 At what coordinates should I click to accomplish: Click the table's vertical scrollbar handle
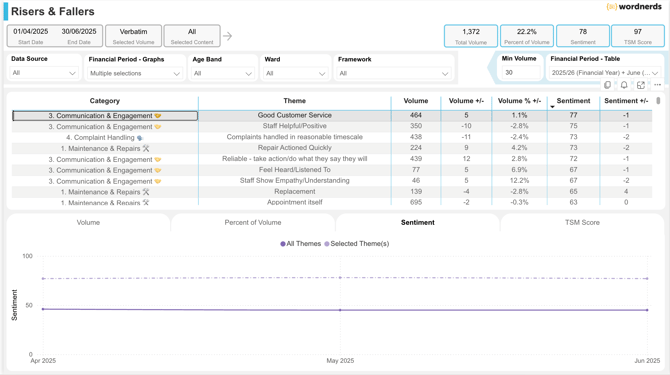pos(658,101)
